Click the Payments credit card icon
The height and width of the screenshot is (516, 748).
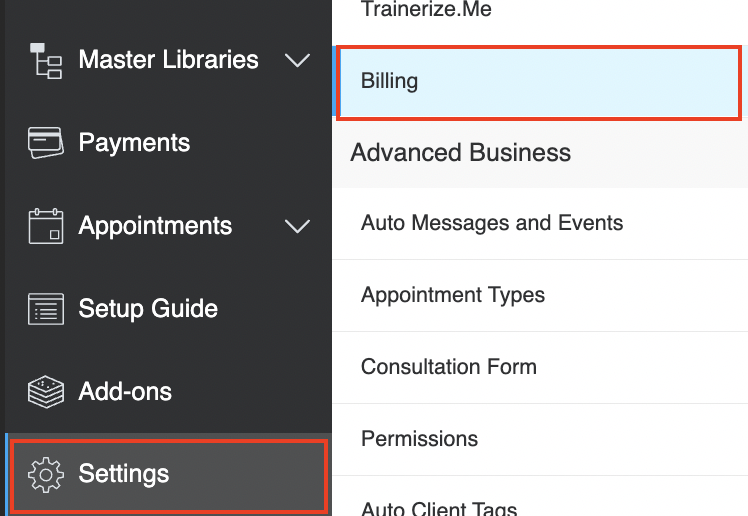45,143
